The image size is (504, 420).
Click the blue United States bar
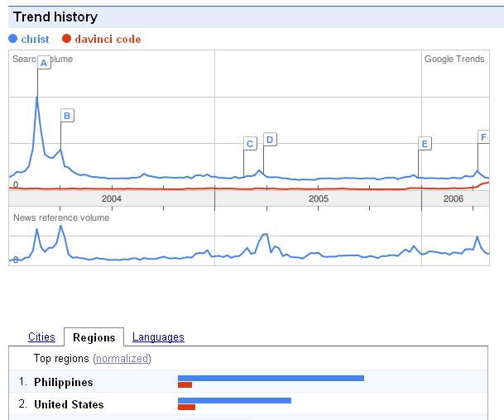click(234, 400)
